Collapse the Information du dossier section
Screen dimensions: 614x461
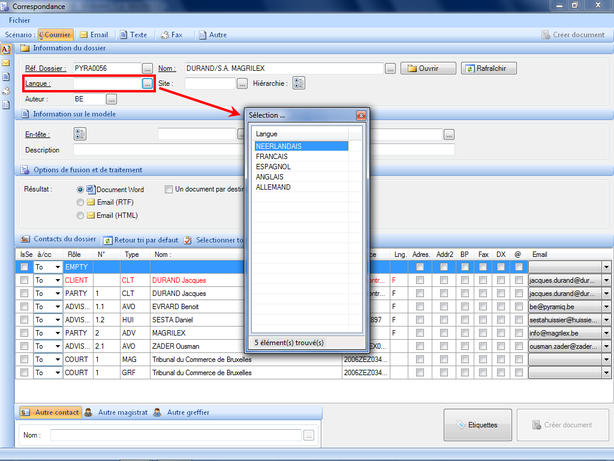click(x=26, y=48)
